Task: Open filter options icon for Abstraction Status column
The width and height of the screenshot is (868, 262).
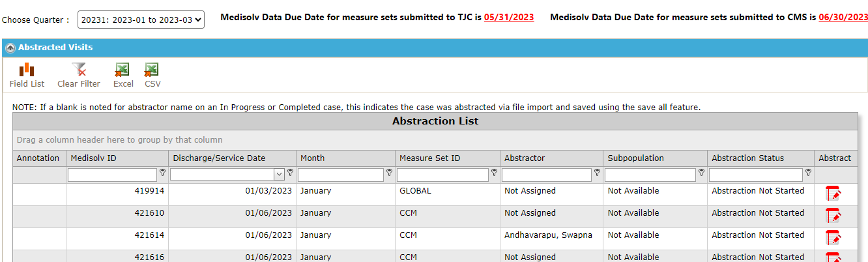Action: point(808,173)
